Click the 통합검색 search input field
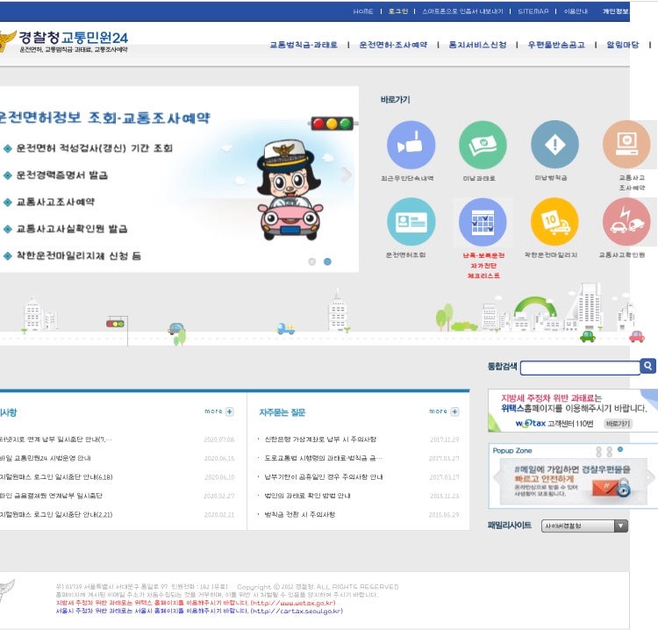This screenshot has height=644, width=658. click(581, 368)
